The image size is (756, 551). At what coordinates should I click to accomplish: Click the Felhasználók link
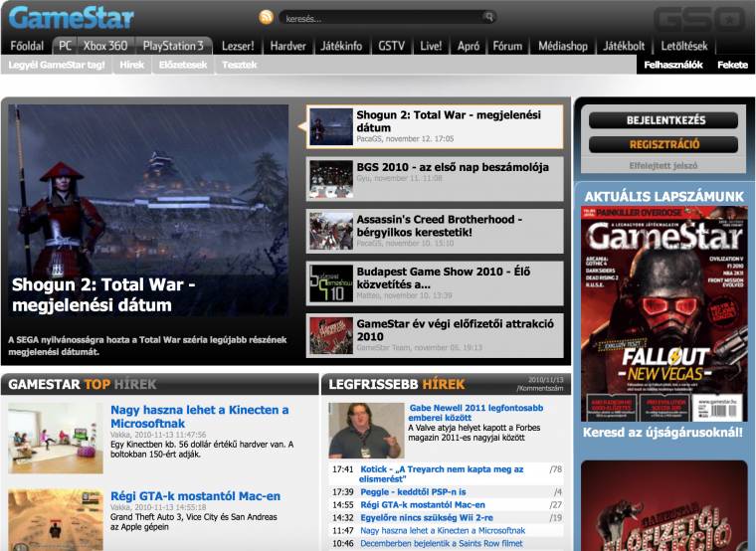click(673, 65)
